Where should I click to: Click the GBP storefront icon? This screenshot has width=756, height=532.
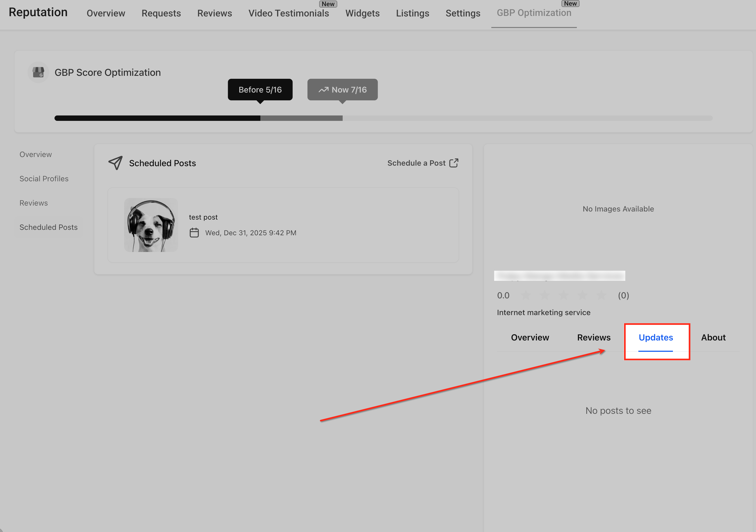(38, 72)
